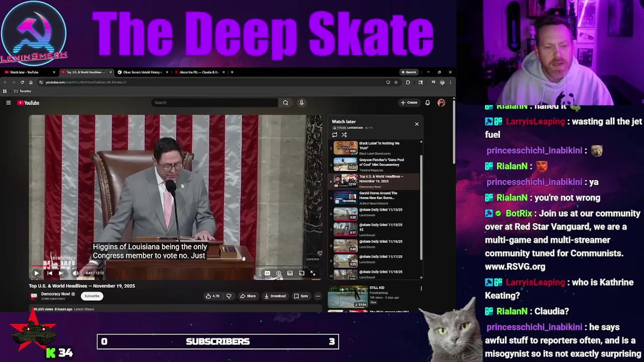Save the video to a playlist

301,296
